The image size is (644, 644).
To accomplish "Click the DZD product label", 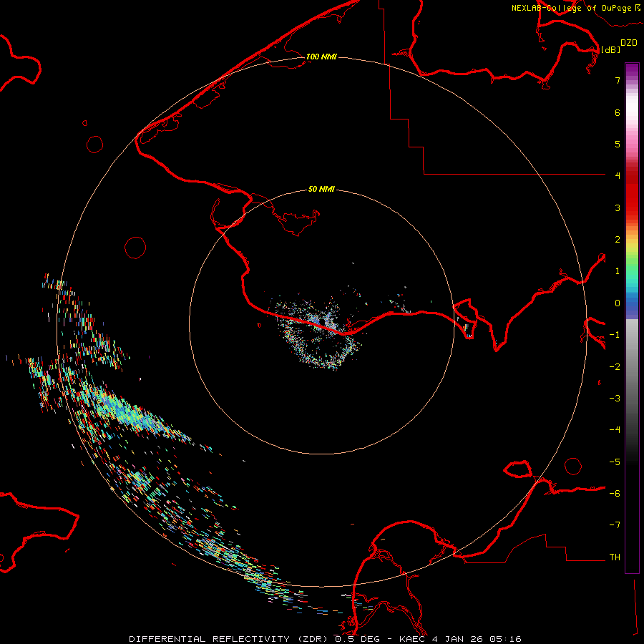I will click(x=629, y=43).
